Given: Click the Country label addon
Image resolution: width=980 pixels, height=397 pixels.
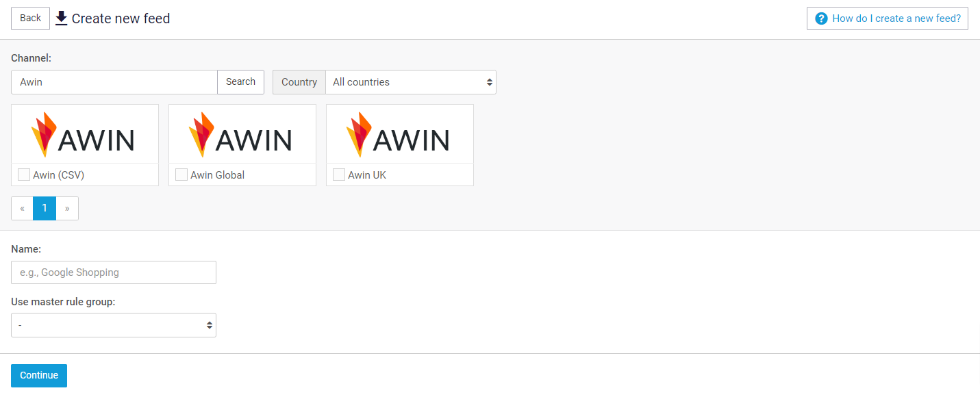Looking at the screenshot, I should 299,82.
